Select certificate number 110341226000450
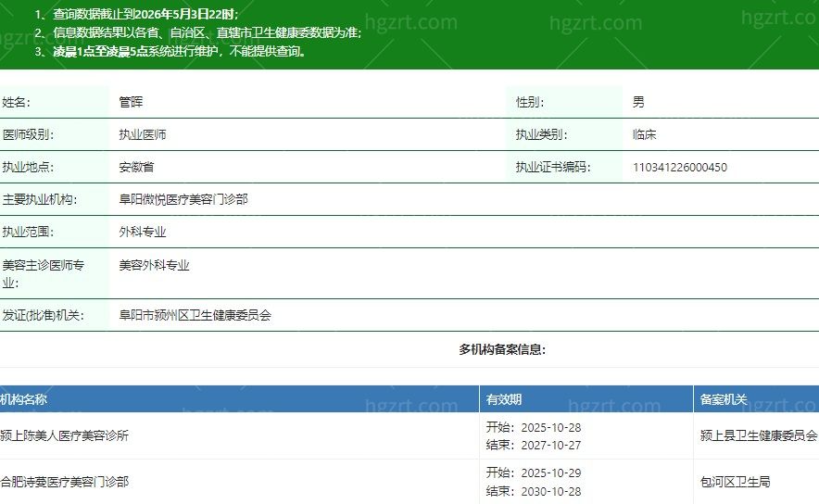The height and width of the screenshot is (504, 819). [679, 167]
